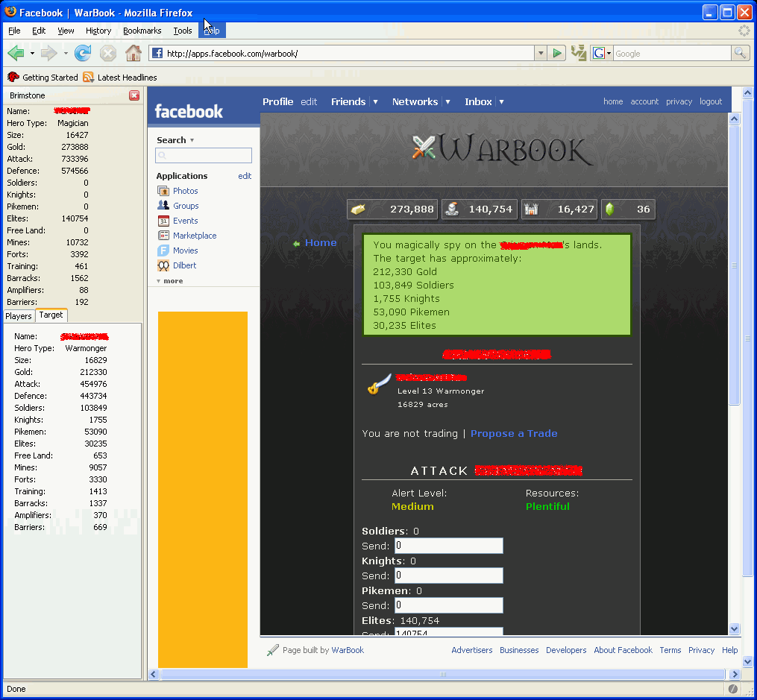
Task: Open the Dilbert application icon
Action: [163, 265]
